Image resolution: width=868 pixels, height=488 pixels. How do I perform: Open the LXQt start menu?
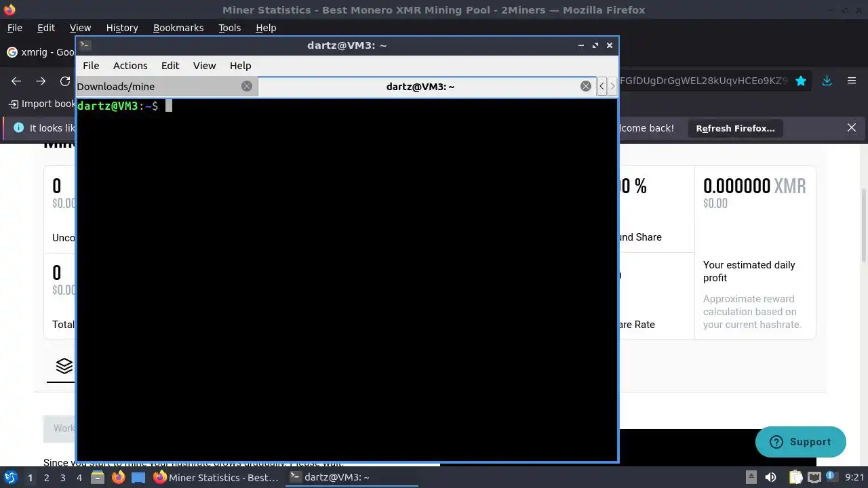point(10,477)
